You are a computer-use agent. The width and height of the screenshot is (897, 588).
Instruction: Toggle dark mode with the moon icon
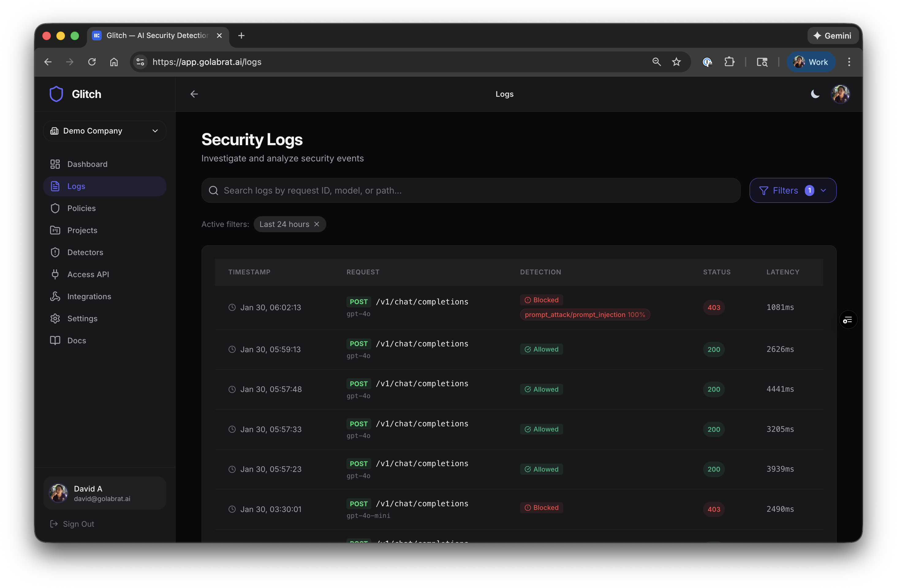815,94
